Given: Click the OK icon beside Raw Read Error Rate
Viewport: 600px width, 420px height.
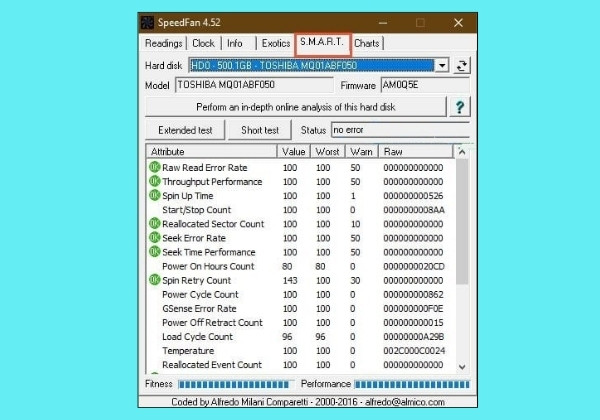Looking at the screenshot, I should [155, 167].
